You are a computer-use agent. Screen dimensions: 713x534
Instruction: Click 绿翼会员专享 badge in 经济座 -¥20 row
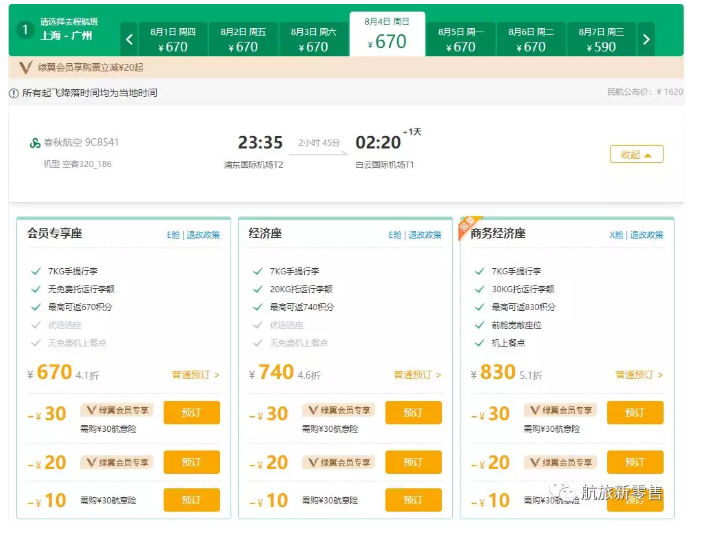pyautogui.click(x=338, y=462)
